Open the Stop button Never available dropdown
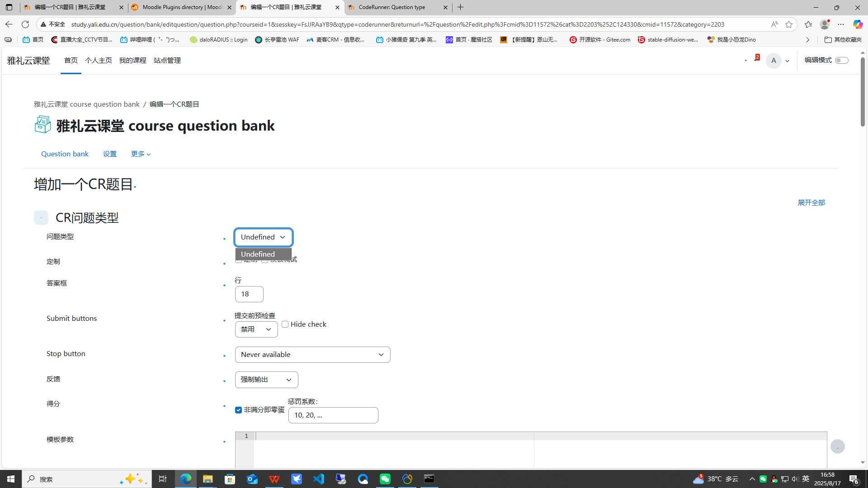Screen dimensions: 868x488 (312, 355)
